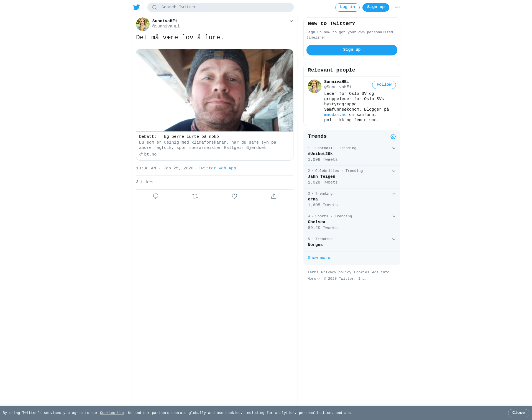Show more trends

pyautogui.click(x=319, y=258)
